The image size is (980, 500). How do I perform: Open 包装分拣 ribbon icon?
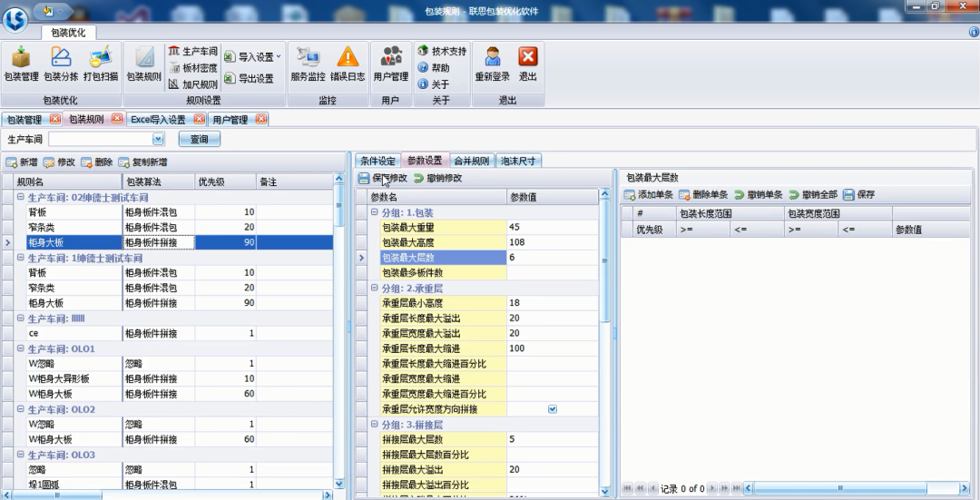[61, 64]
